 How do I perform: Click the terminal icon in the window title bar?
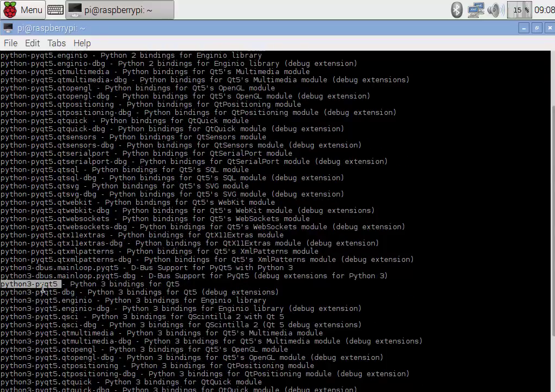tap(9, 28)
